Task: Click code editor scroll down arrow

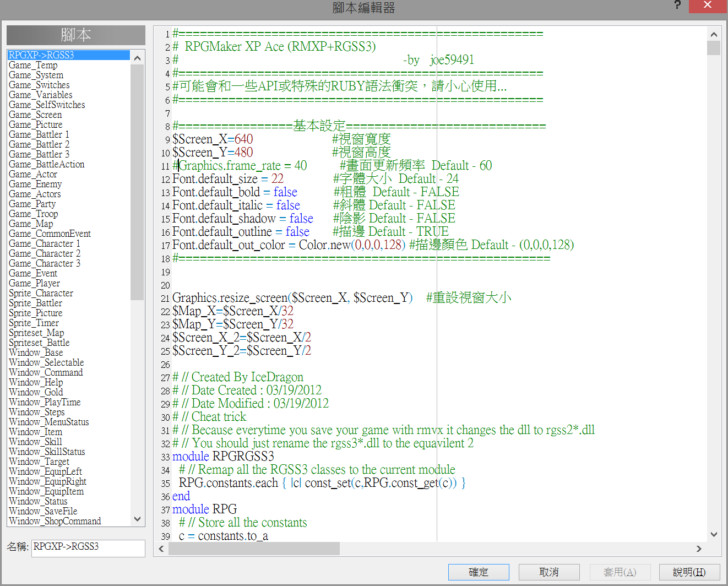Action: click(714, 534)
